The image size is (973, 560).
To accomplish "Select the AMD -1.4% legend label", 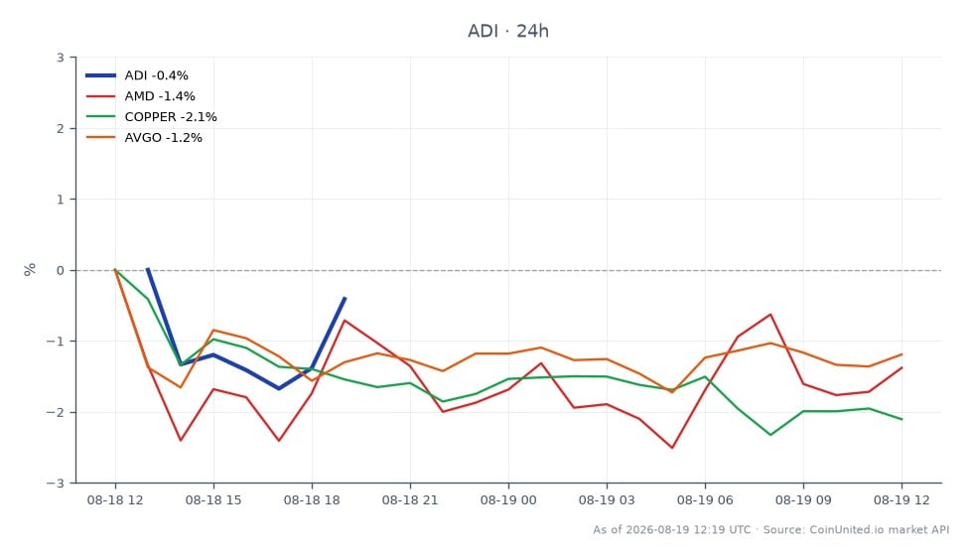I will click(160, 96).
